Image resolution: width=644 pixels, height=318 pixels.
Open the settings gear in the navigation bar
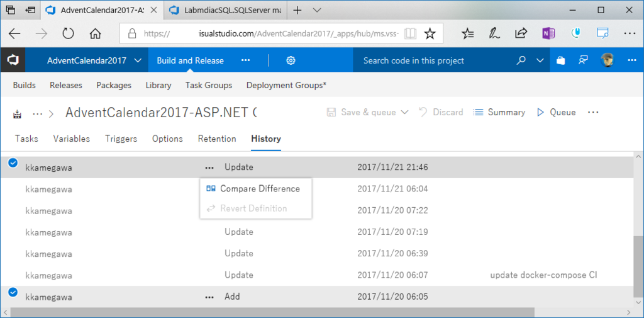(x=291, y=60)
